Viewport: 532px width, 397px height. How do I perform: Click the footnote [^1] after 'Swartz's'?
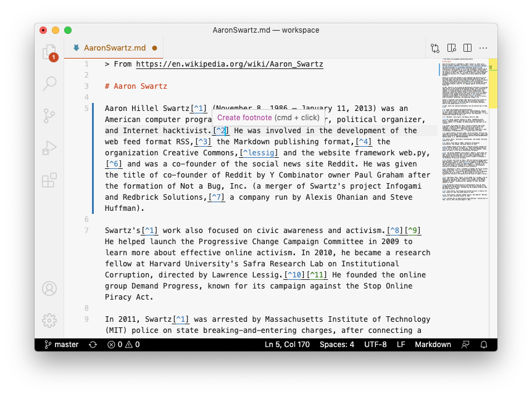click(x=149, y=231)
